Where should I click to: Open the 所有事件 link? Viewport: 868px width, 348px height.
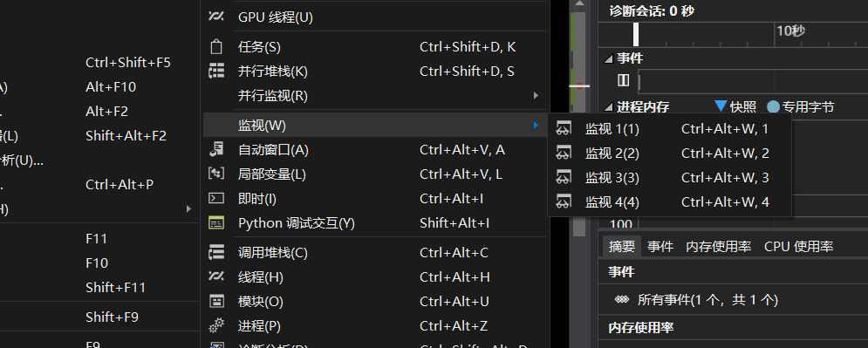click(707, 300)
